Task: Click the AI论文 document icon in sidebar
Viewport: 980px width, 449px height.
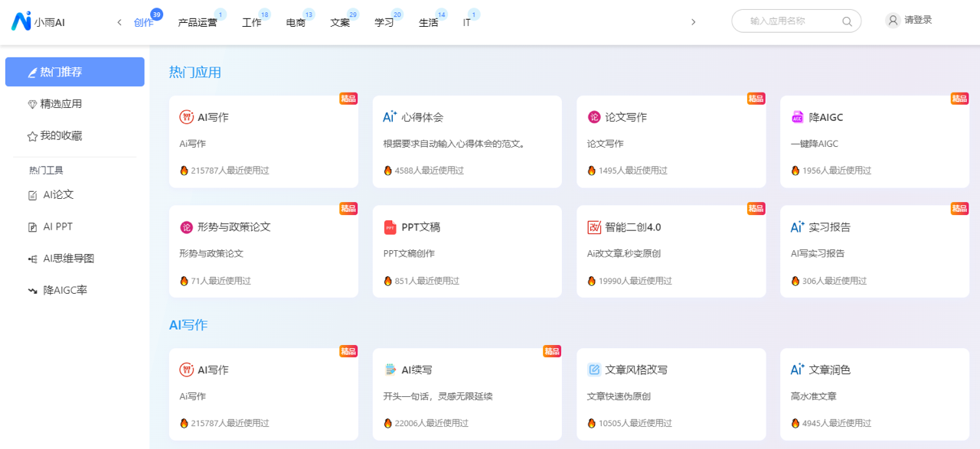Action: (32, 195)
